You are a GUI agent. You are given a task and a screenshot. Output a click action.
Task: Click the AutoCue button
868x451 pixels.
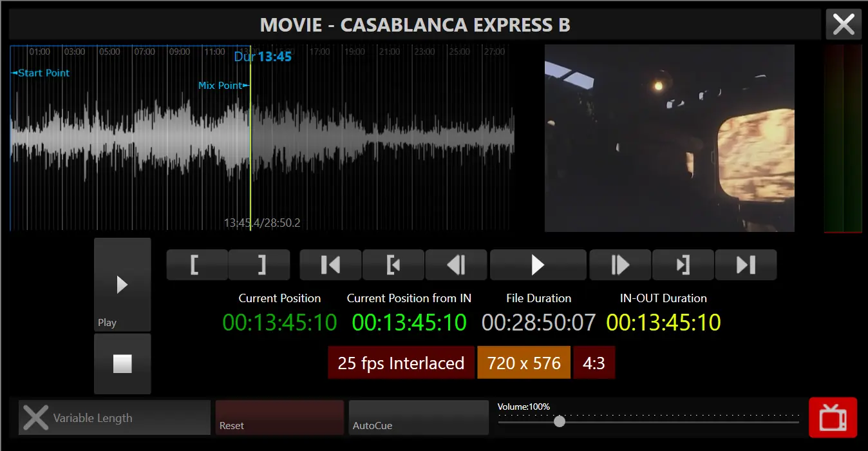coord(419,417)
